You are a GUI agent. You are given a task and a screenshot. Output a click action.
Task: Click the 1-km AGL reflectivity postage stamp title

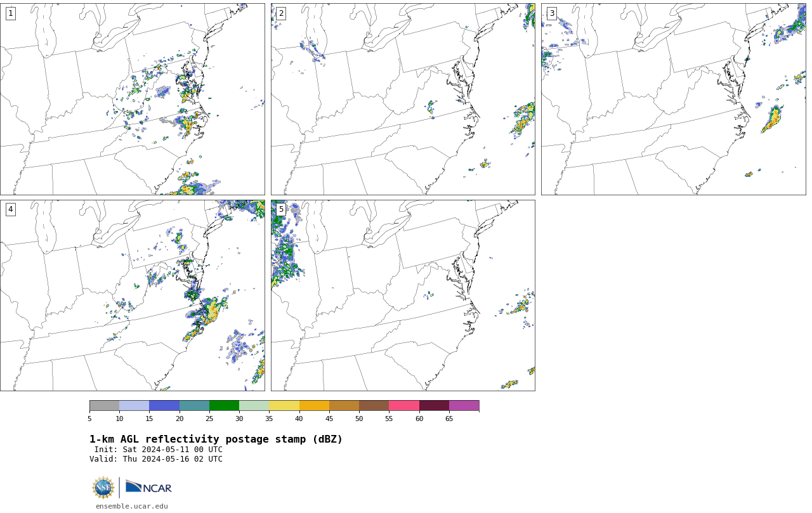pyautogui.click(x=216, y=439)
